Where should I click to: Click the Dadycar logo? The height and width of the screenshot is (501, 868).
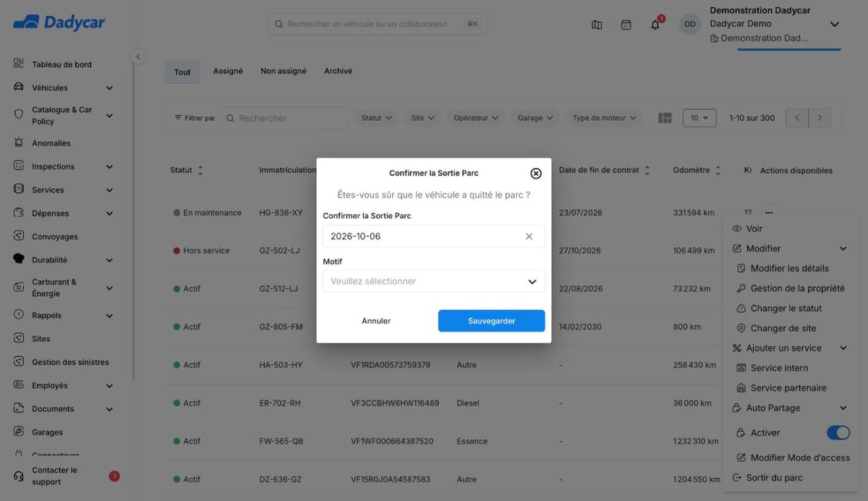(x=59, y=22)
